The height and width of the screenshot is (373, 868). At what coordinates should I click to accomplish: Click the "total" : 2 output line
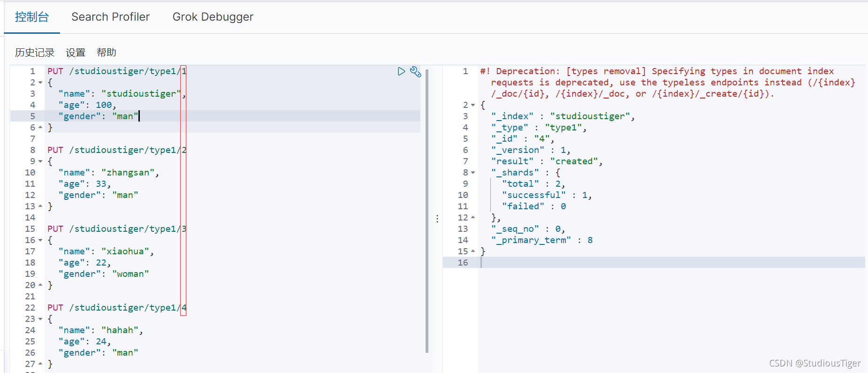[x=533, y=184]
